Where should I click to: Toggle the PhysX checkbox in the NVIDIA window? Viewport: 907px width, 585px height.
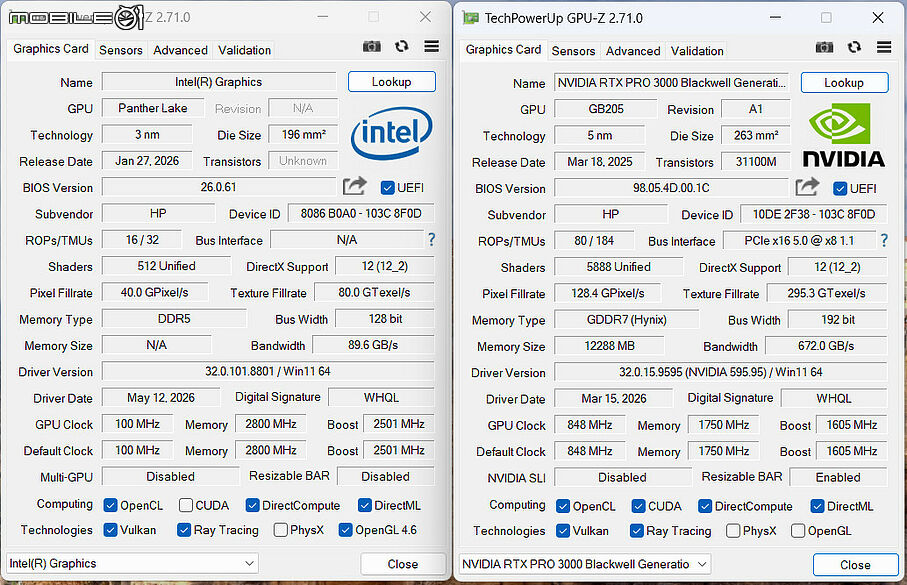(x=733, y=531)
